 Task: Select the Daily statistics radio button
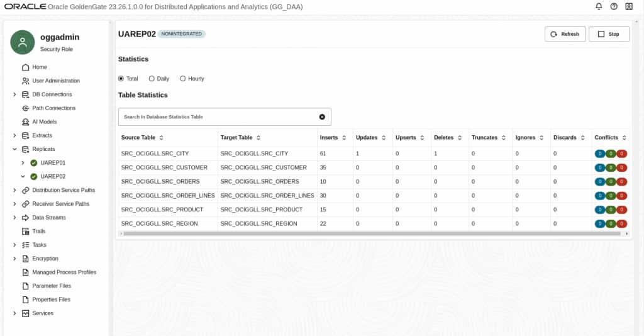click(152, 79)
